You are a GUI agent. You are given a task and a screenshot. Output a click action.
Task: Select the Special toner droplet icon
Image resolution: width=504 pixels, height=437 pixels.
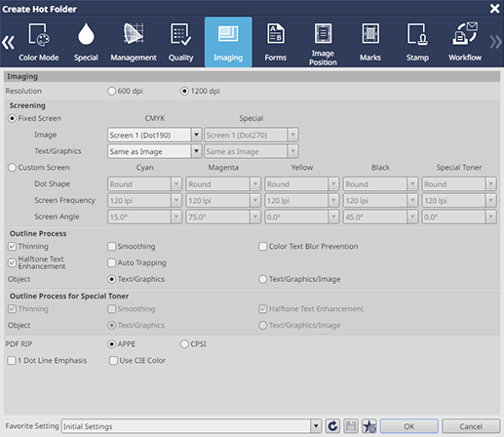pyautogui.click(x=86, y=34)
